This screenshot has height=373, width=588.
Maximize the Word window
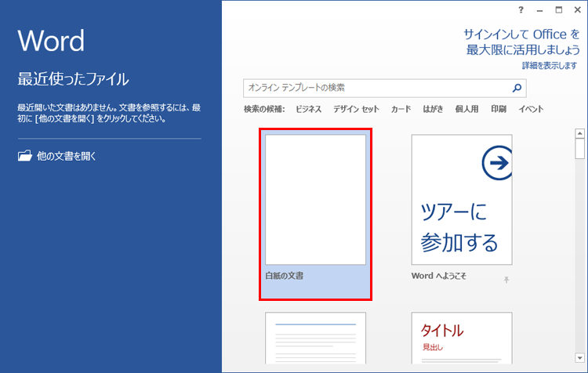pyautogui.click(x=559, y=10)
